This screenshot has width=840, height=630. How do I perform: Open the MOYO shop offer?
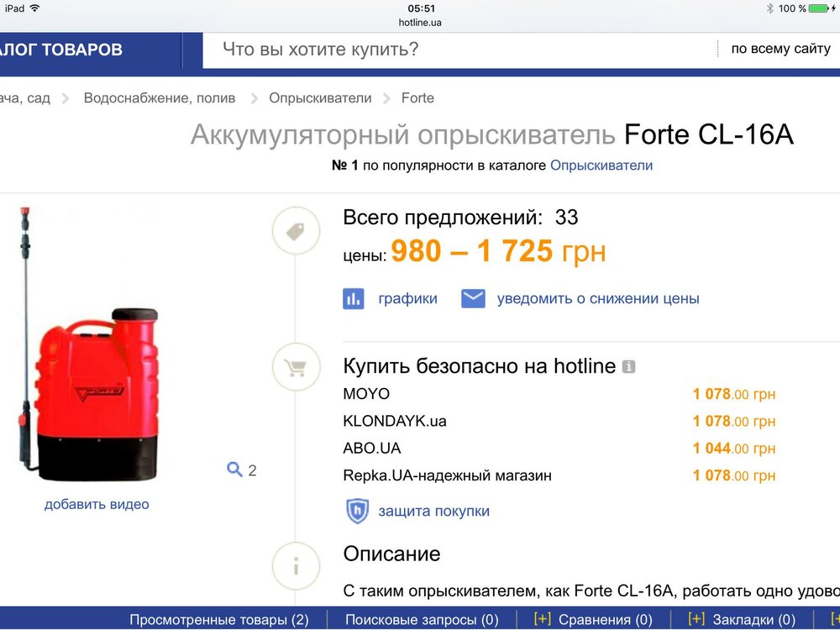[x=366, y=394]
